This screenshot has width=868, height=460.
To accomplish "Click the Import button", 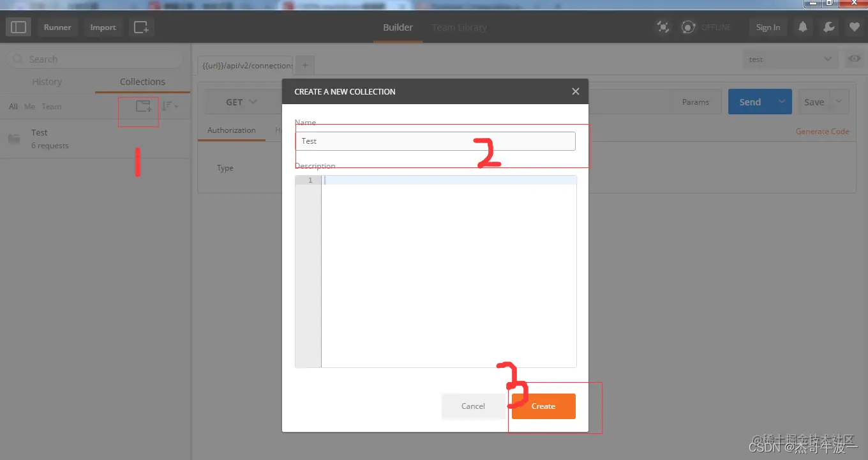I will [103, 27].
